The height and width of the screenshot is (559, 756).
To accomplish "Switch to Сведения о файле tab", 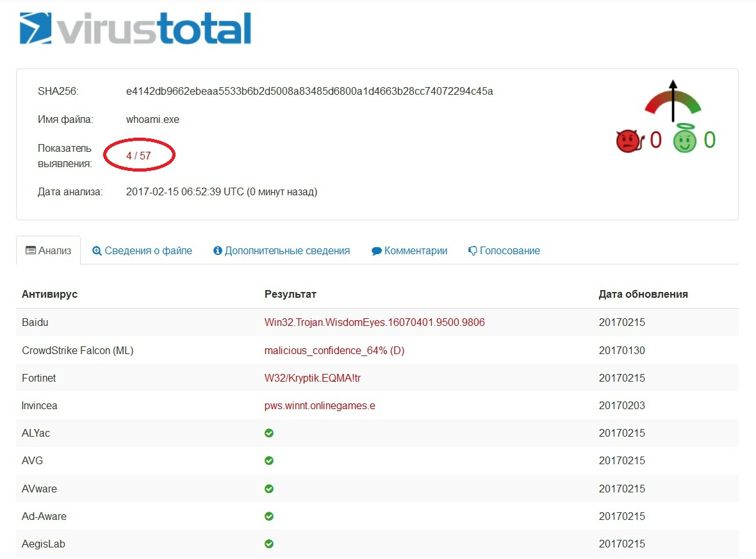I will pyautogui.click(x=142, y=250).
